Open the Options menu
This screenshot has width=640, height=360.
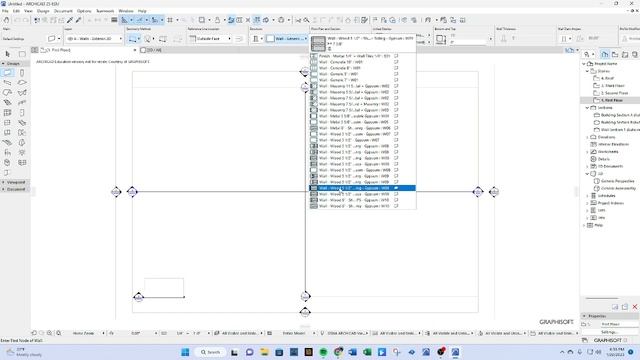[x=84, y=11]
